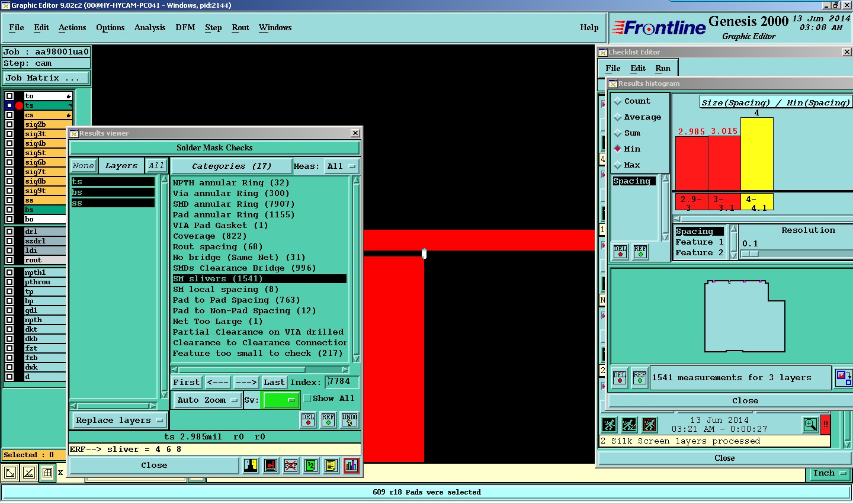Click the red 2.9-3 histogram bar
853x504 pixels.
click(692, 163)
